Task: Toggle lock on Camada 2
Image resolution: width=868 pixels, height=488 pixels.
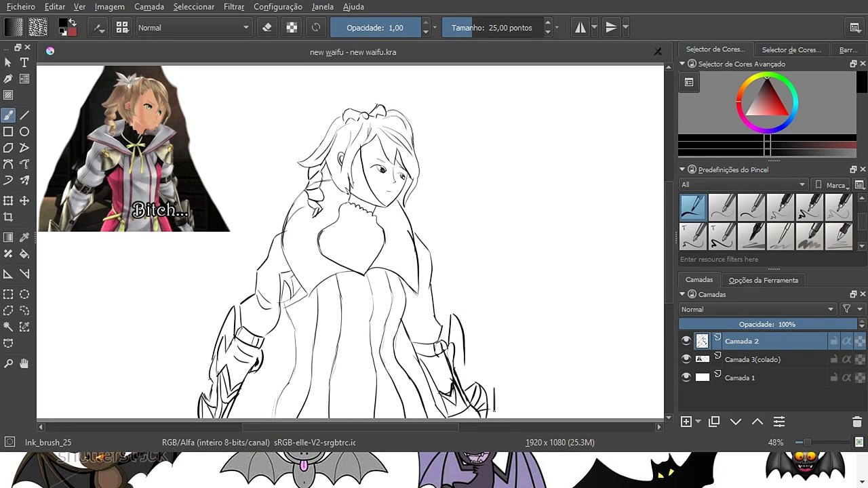Action: pos(834,341)
